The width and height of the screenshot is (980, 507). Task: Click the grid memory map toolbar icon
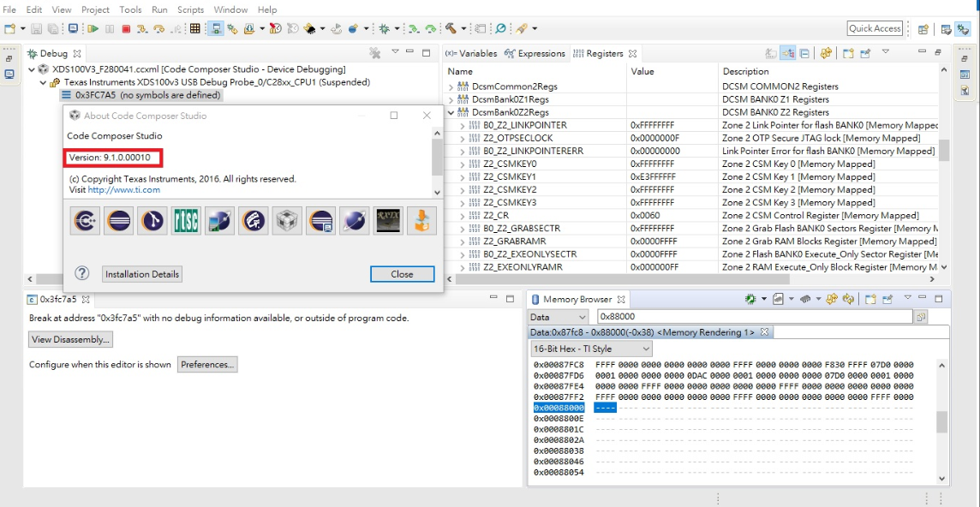click(195, 29)
